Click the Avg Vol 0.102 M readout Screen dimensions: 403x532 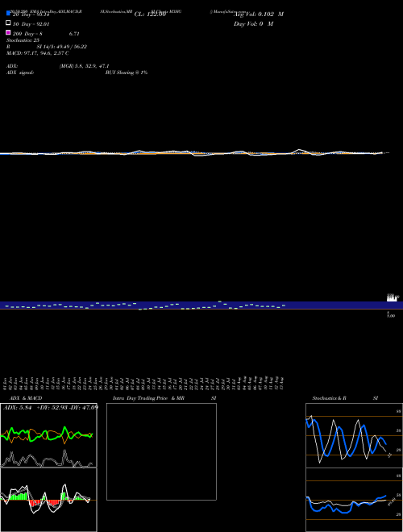(x=259, y=15)
